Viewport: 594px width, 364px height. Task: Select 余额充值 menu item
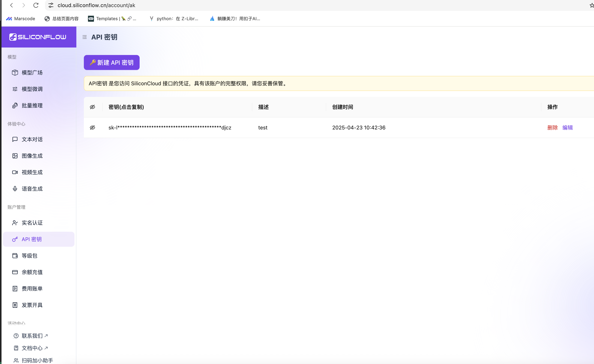point(32,272)
